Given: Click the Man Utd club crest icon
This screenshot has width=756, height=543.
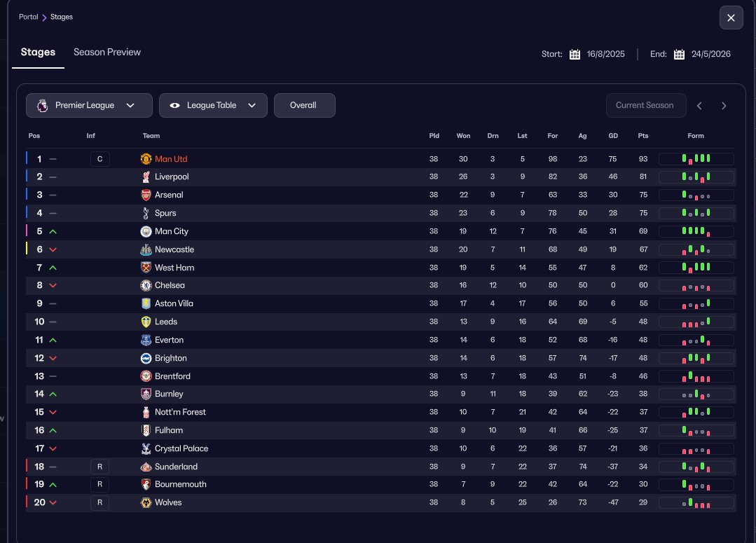Looking at the screenshot, I should pos(146,159).
